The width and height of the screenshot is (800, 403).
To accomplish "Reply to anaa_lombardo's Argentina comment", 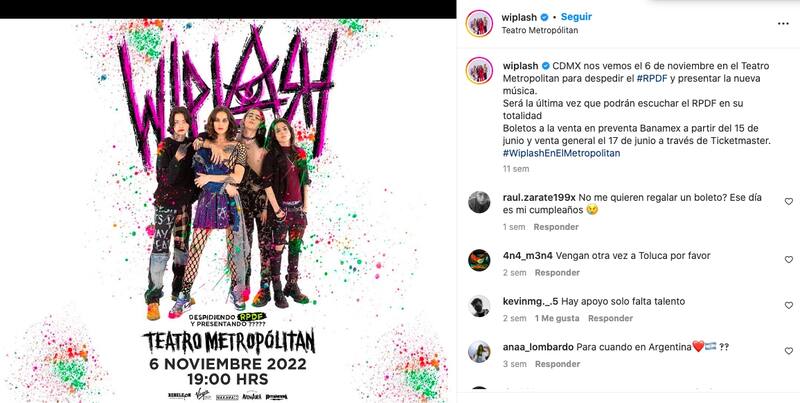I will point(557,364).
